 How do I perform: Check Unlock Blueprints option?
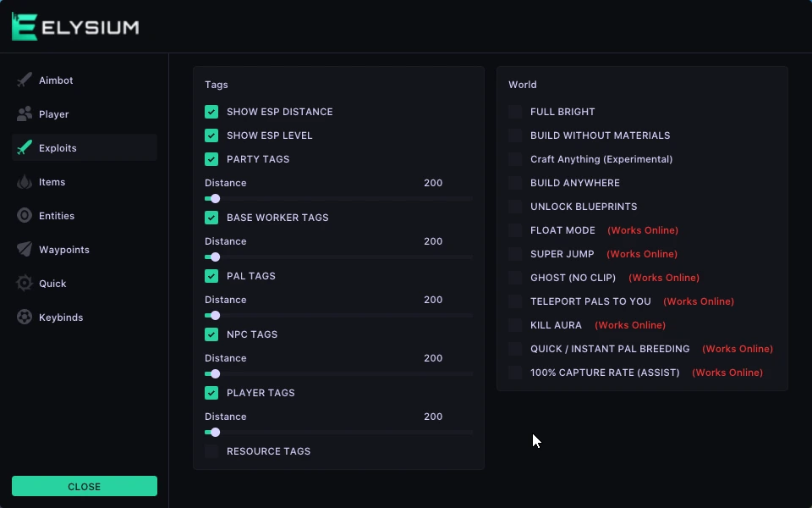pos(515,207)
